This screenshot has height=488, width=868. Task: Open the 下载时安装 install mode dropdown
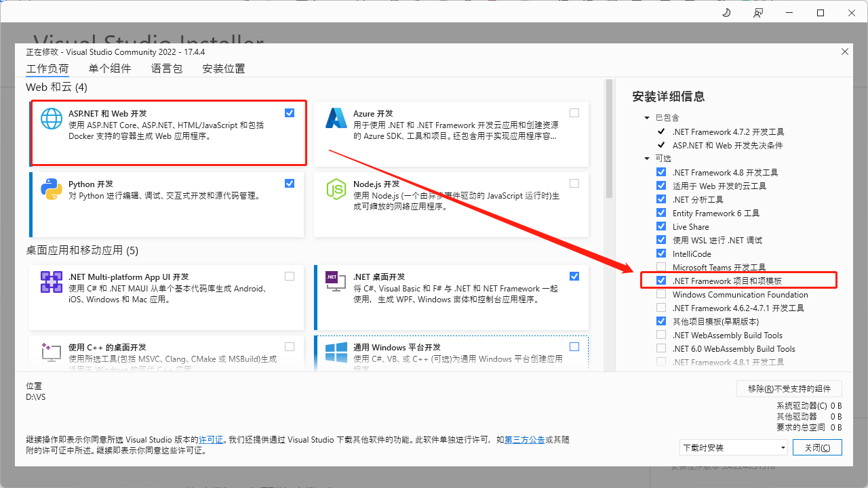(734, 447)
